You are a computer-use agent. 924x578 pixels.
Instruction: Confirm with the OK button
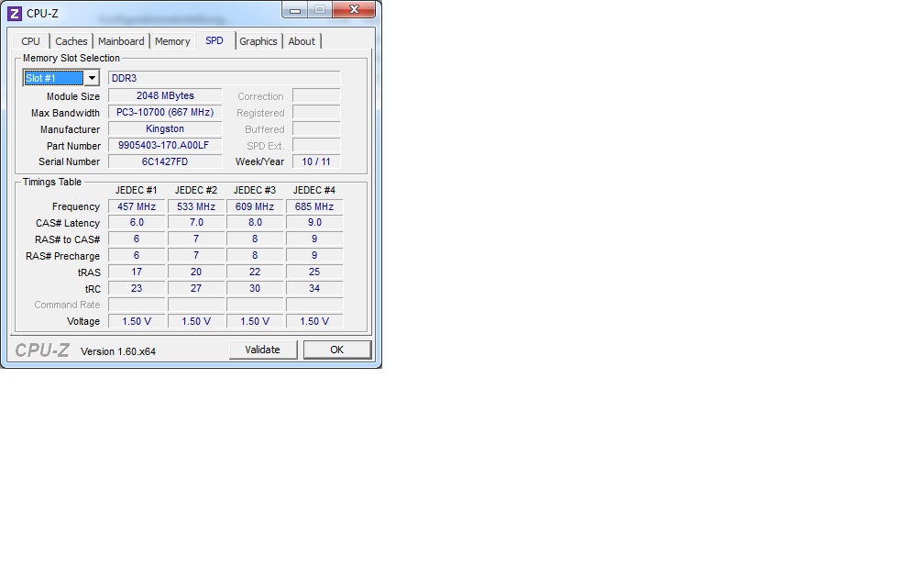337,350
